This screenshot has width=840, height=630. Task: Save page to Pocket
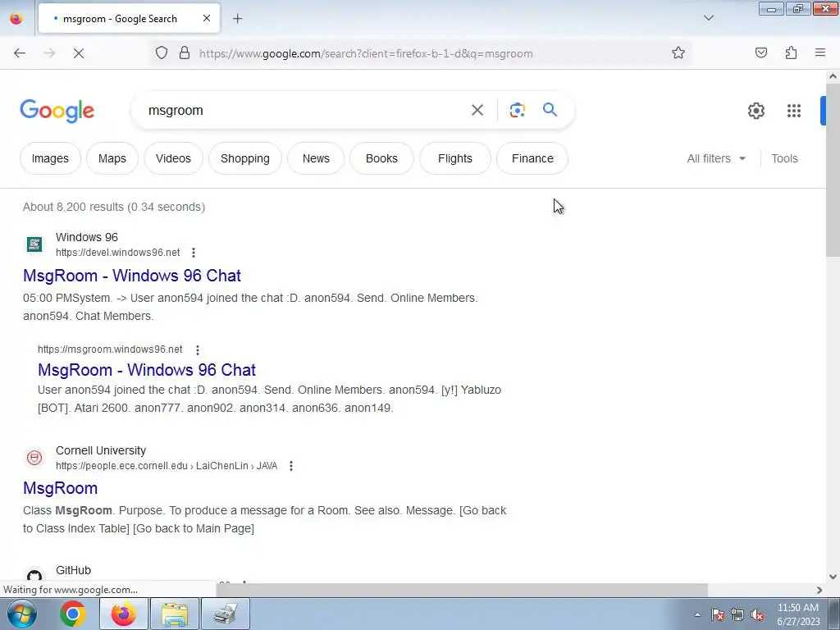[761, 53]
